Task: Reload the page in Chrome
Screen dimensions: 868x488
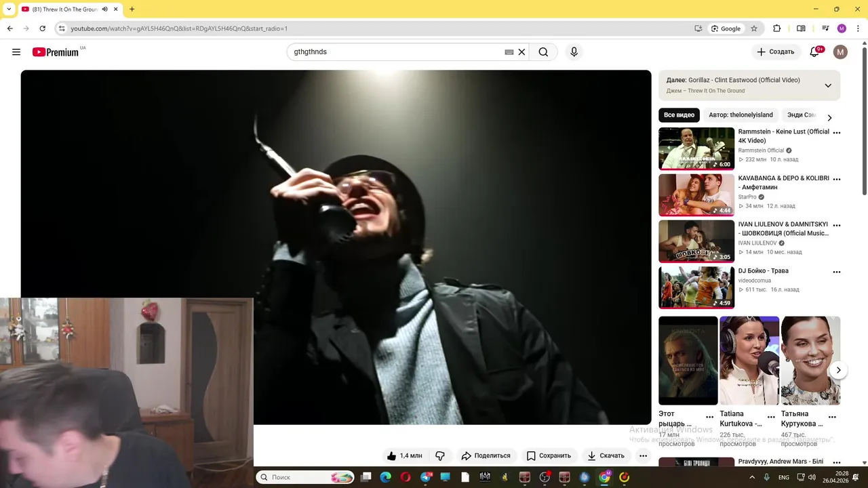Action: pos(42,28)
